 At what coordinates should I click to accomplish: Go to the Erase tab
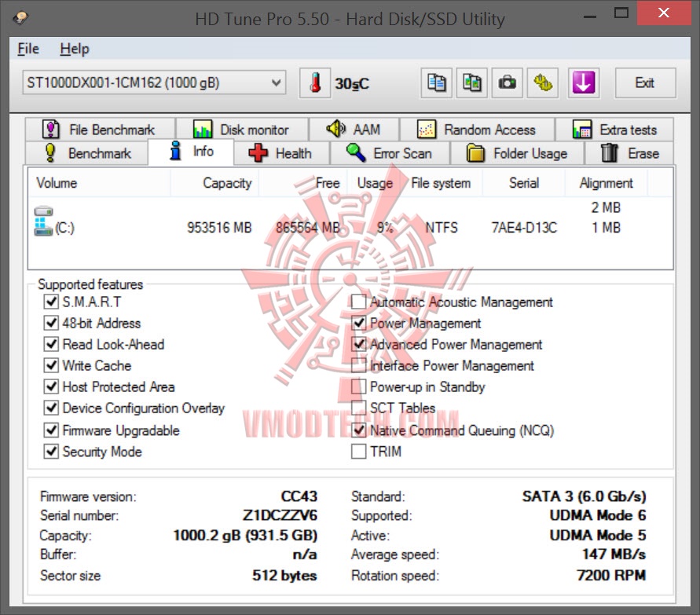click(x=629, y=153)
